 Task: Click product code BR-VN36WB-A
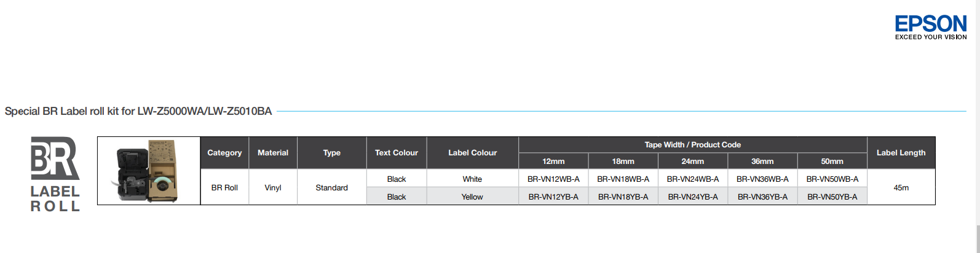pyautogui.click(x=762, y=179)
